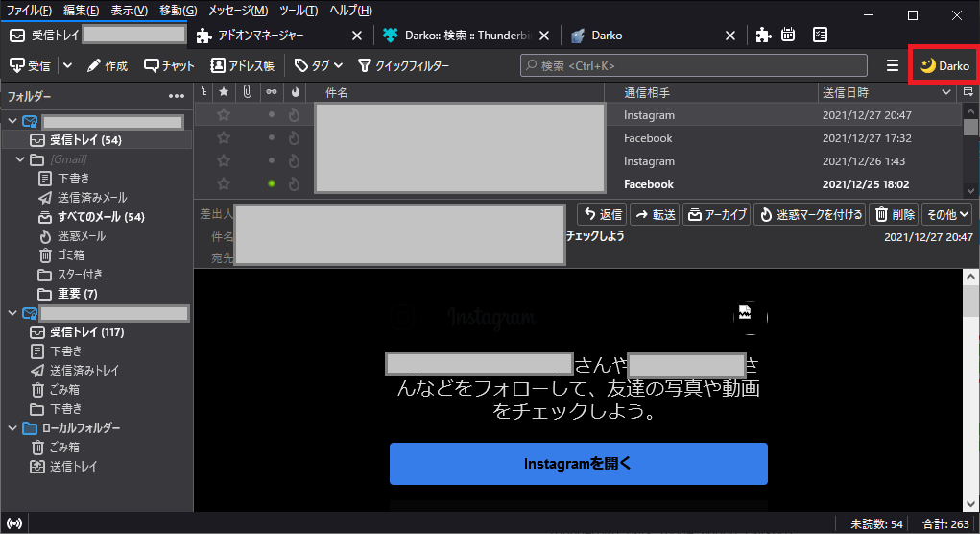Open the hamburger application menu

[x=892, y=65]
